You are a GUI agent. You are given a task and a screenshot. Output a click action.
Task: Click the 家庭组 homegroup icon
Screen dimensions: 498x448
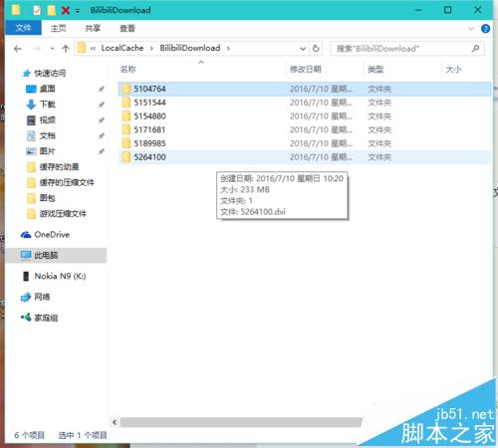[x=26, y=318]
